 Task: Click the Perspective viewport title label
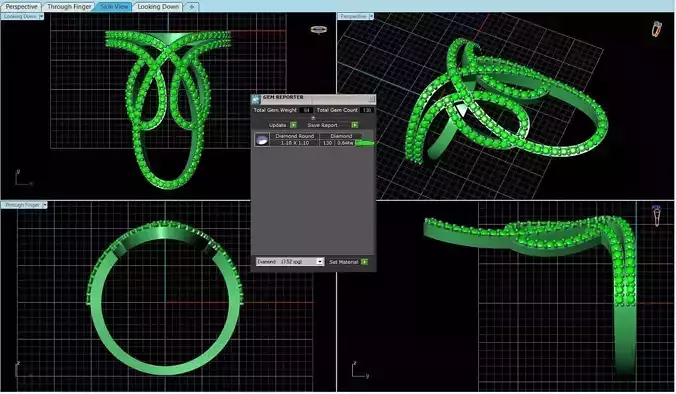tap(353, 16)
